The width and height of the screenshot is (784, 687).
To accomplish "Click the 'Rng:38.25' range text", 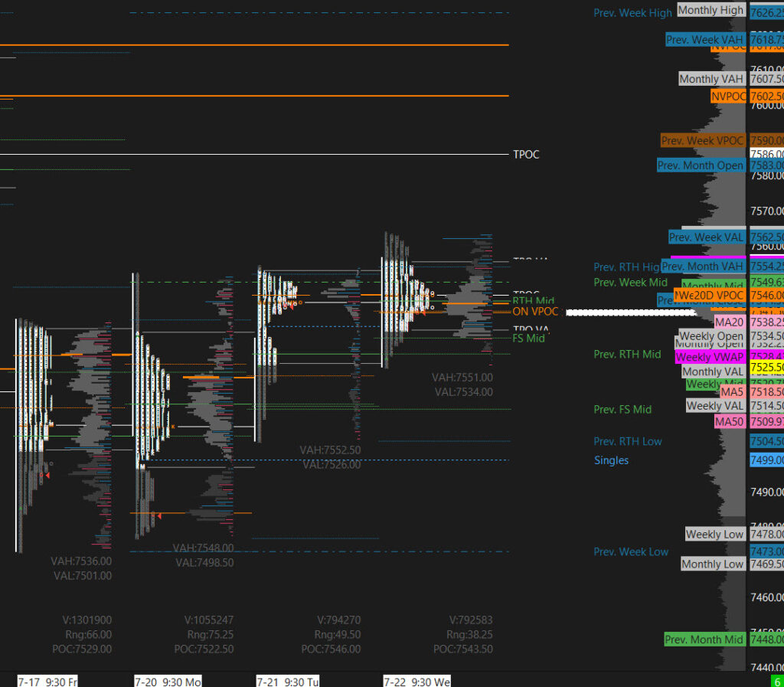I will (x=469, y=635).
